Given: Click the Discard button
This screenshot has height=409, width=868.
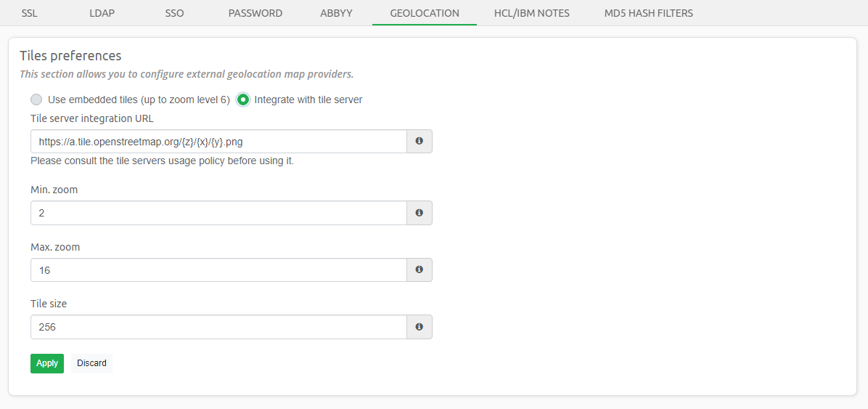Looking at the screenshot, I should click(x=91, y=363).
